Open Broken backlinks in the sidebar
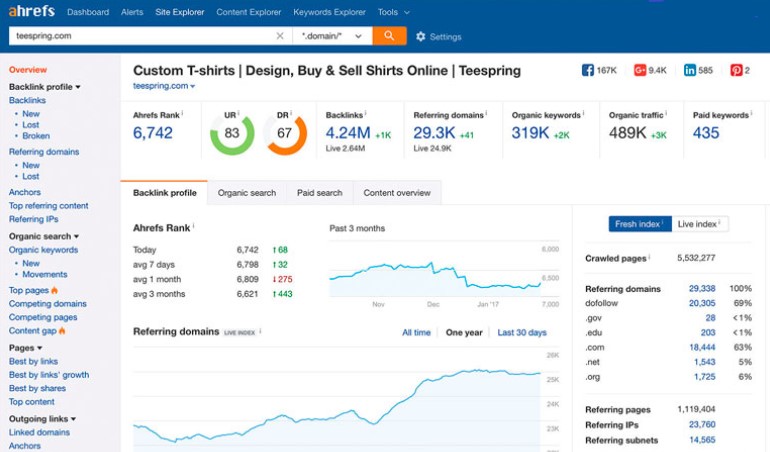Viewport: 770px width, 452px height. 36,136
